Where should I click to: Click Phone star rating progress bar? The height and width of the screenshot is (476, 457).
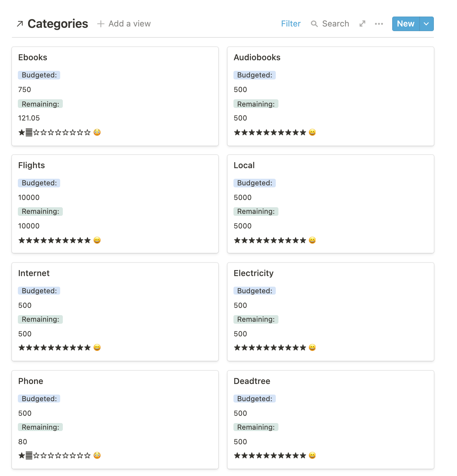pos(55,455)
